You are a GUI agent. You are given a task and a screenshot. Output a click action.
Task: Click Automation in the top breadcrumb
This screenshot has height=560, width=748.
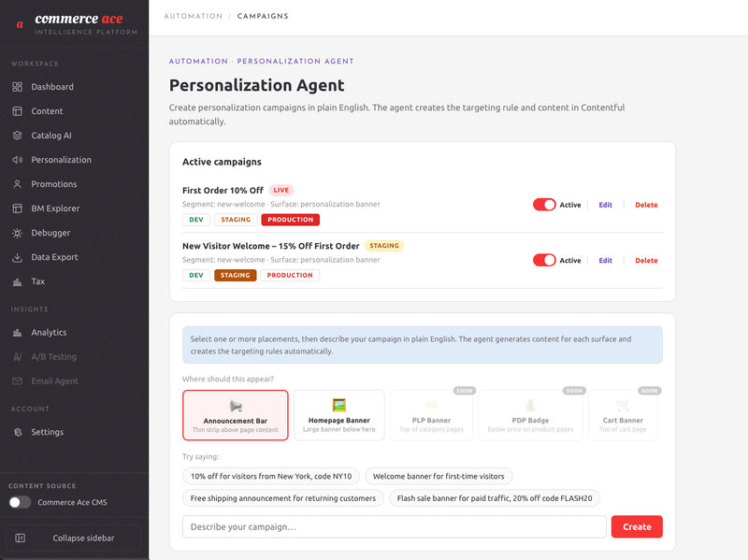coord(194,16)
